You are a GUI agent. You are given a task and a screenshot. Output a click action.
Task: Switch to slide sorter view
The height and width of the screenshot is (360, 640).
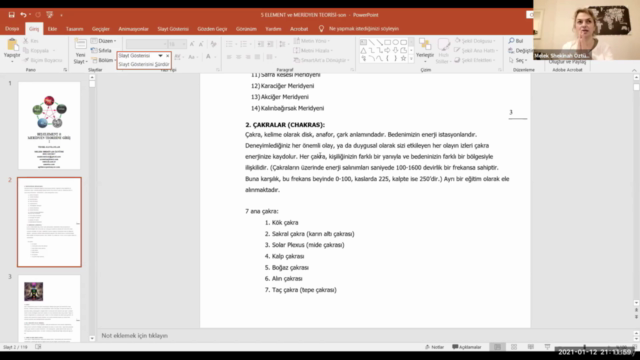pos(514,347)
